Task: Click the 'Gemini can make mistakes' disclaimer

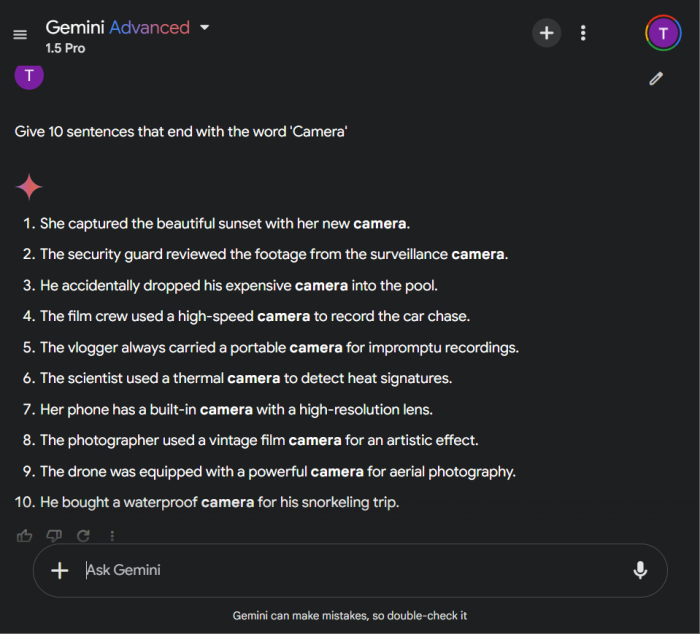Action: 350,616
